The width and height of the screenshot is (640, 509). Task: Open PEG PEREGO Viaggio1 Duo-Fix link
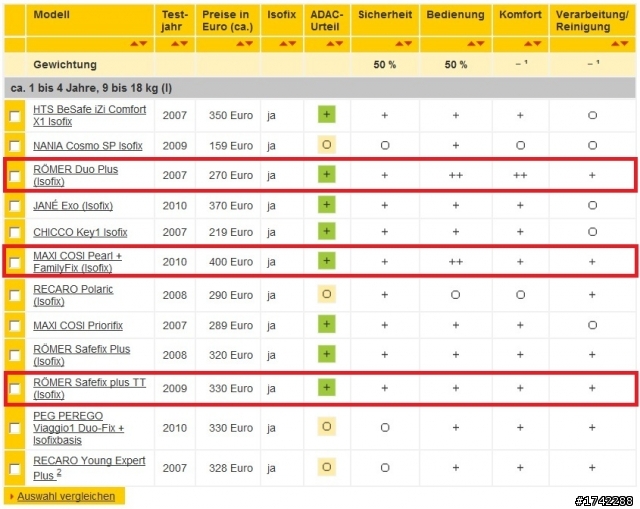[79, 428]
